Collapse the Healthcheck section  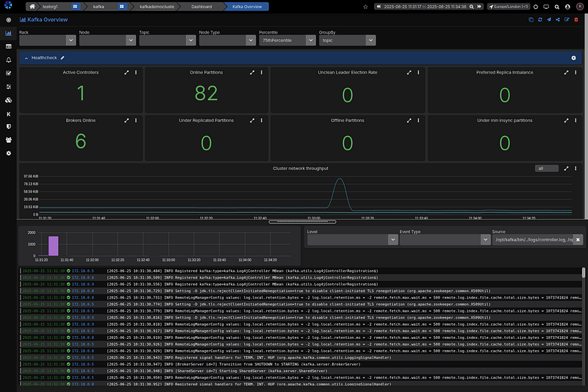click(26, 57)
